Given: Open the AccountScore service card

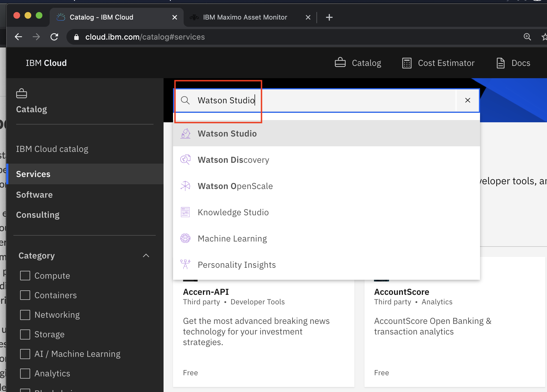Looking at the screenshot, I should click(455, 333).
